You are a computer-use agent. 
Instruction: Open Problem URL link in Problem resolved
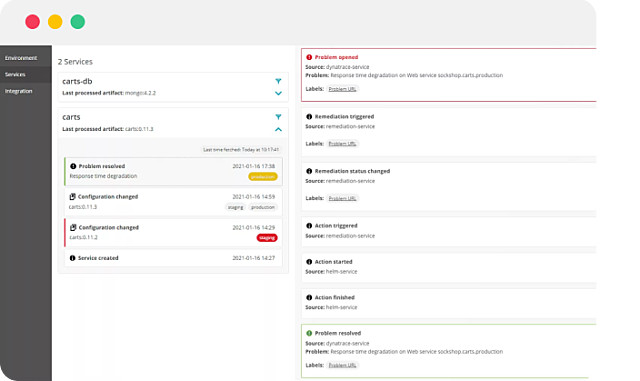click(342, 365)
